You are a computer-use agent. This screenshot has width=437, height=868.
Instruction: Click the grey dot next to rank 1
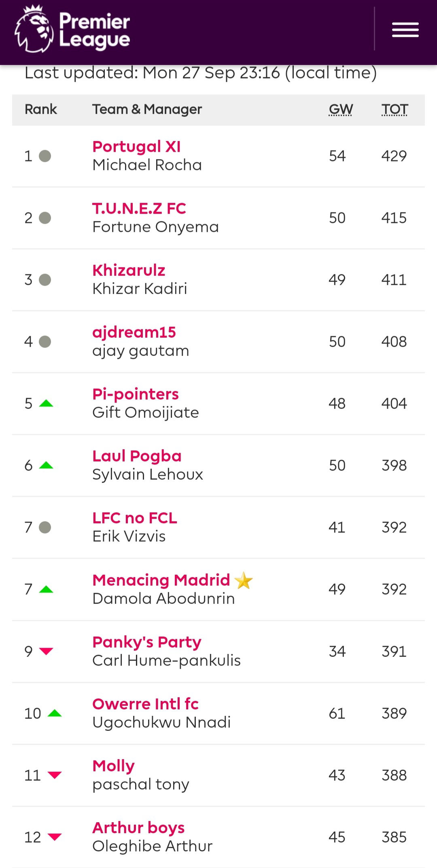(x=45, y=156)
